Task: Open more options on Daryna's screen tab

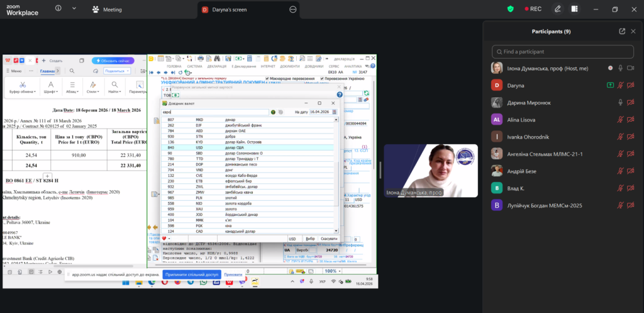Action: coord(292,9)
